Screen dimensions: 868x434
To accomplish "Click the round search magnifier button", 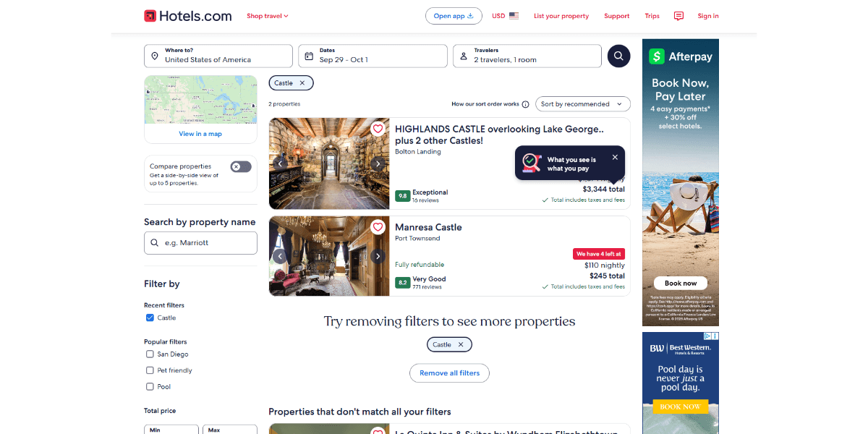I will 618,56.
